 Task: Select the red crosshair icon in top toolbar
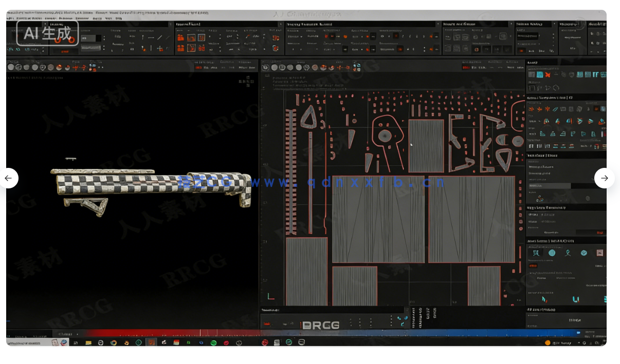tap(160, 49)
